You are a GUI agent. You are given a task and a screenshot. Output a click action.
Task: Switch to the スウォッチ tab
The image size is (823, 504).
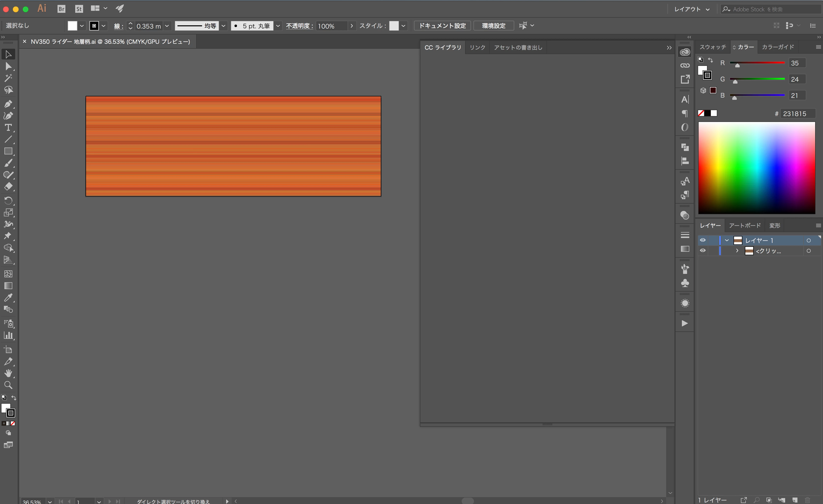click(x=712, y=47)
